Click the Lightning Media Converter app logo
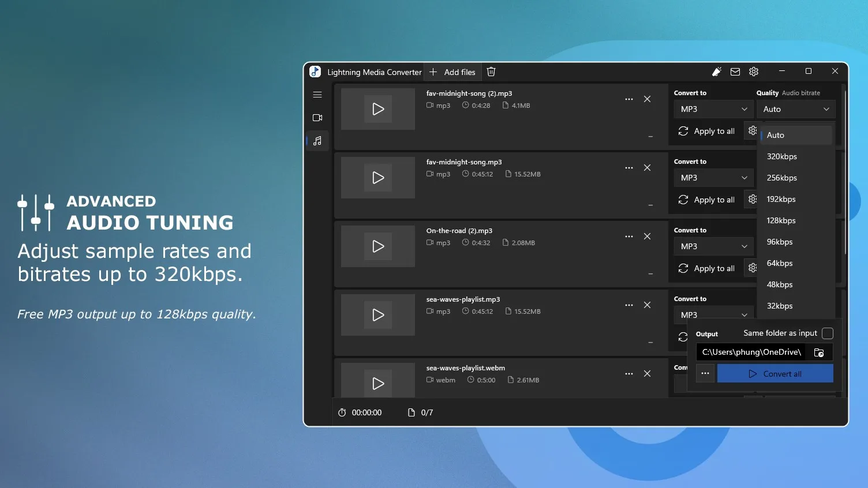The height and width of the screenshot is (488, 868). point(315,72)
